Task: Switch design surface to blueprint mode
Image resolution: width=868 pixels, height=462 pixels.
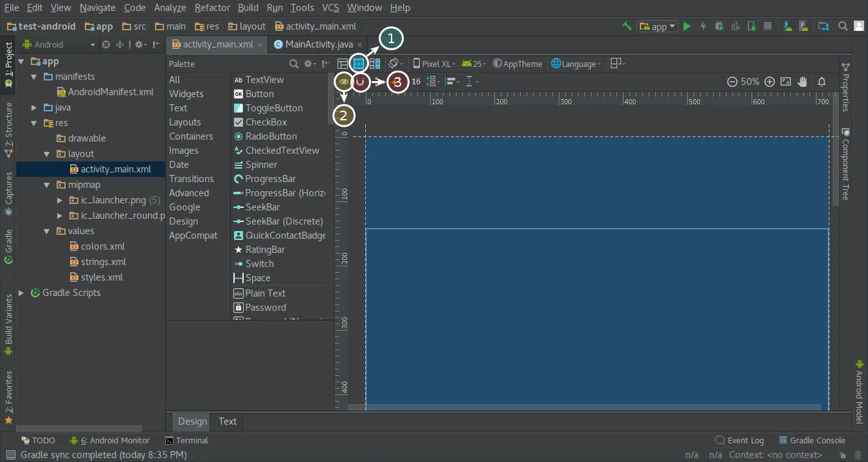Action: tap(359, 63)
